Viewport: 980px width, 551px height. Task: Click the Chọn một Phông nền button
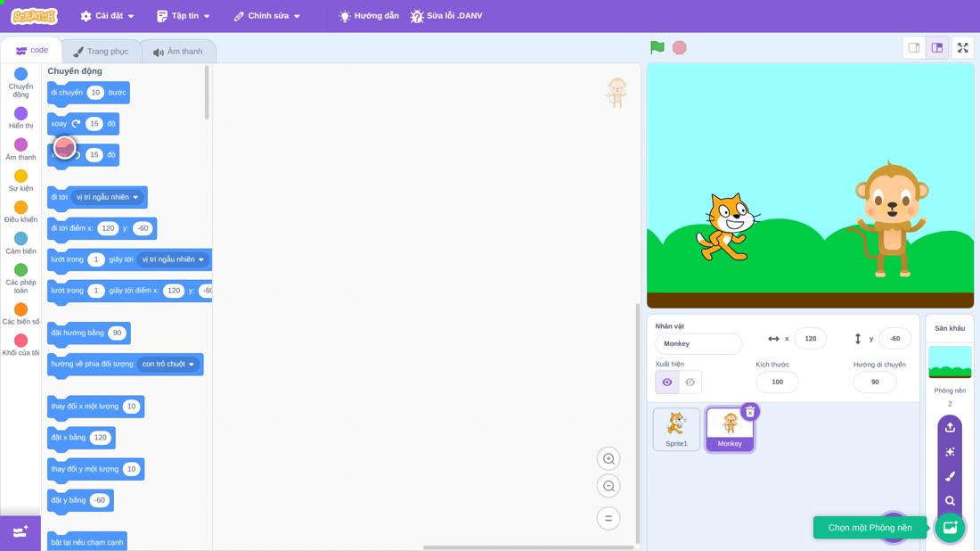(x=870, y=527)
